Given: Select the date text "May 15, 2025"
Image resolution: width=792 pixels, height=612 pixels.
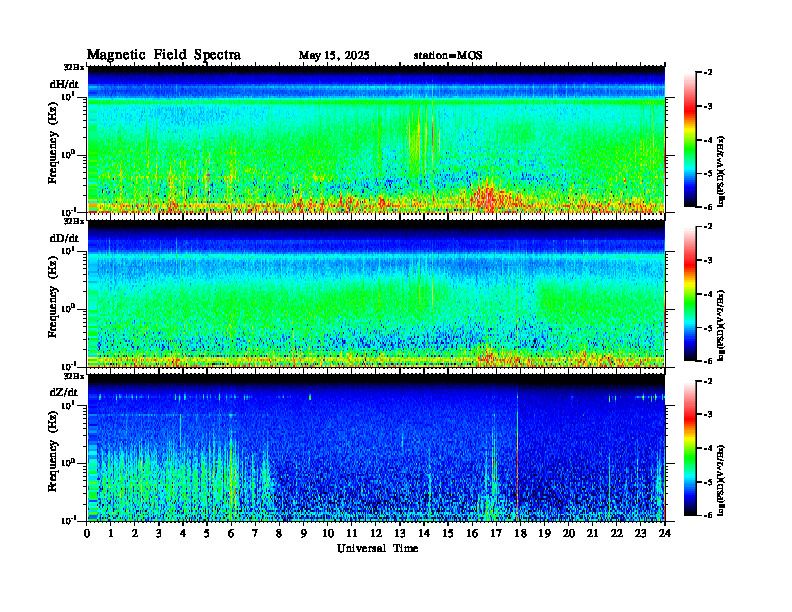Looking at the screenshot, I should pyautogui.click(x=334, y=55).
